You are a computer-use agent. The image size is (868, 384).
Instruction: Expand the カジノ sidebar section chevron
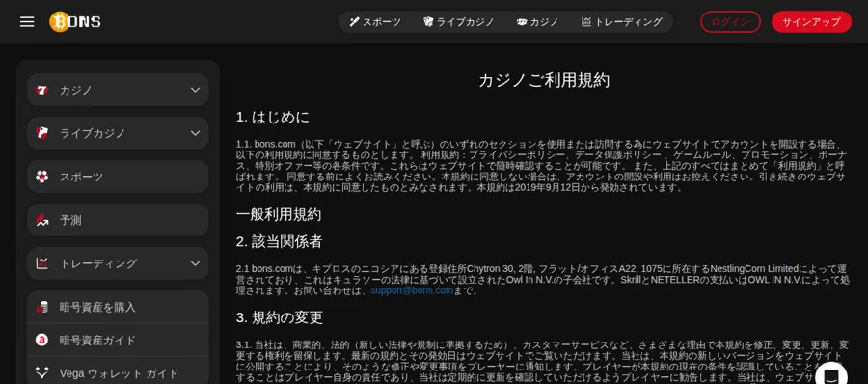point(195,90)
